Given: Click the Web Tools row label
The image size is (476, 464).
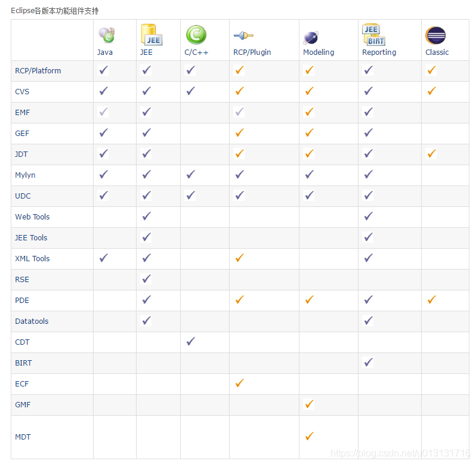Looking at the screenshot, I should pos(32,216).
